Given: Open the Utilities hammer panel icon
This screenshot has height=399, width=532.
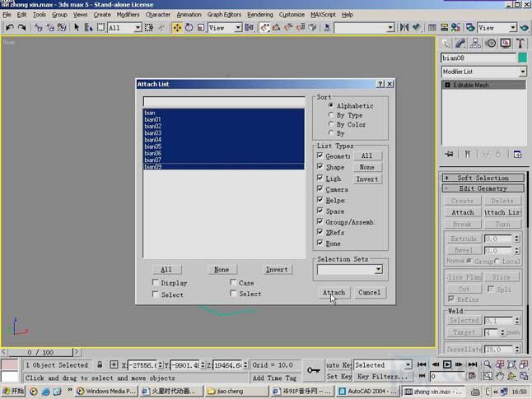Looking at the screenshot, I should (x=520, y=43).
